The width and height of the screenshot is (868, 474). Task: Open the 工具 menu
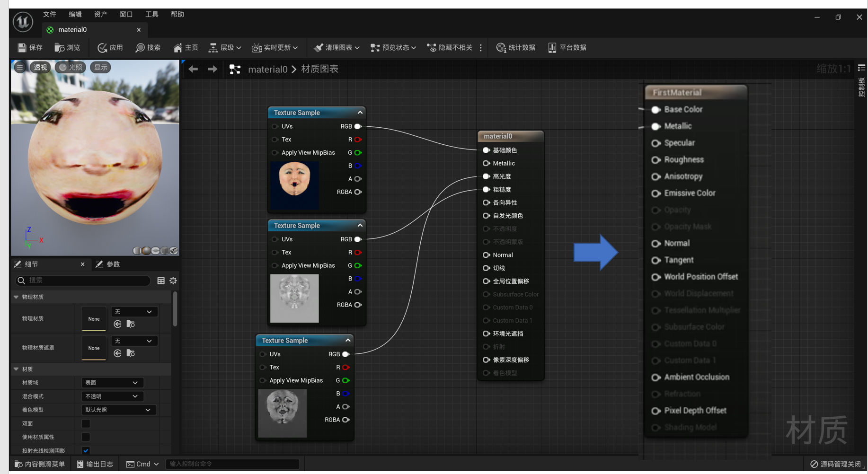pyautogui.click(x=152, y=14)
